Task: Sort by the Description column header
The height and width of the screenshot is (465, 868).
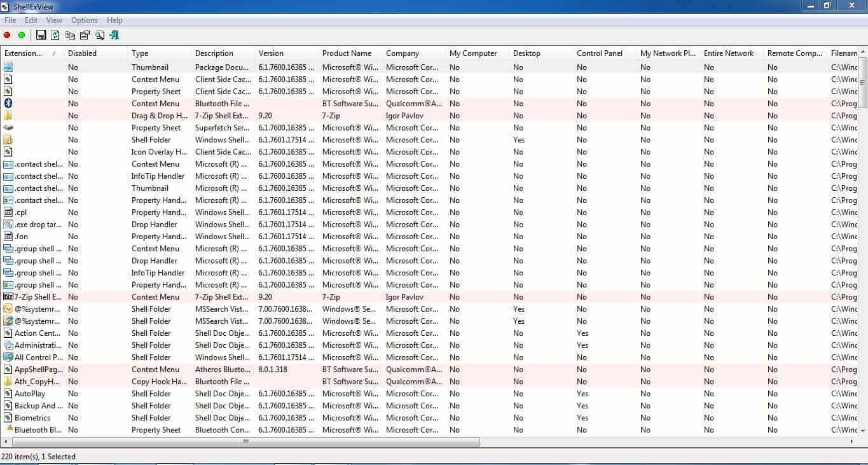Action: click(x=223, y=53)
